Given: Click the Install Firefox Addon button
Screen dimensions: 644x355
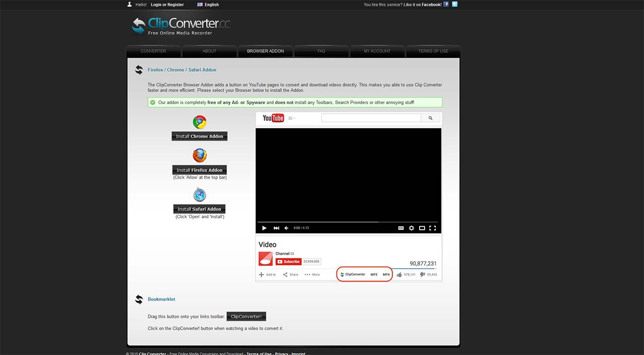Looking at the screenshot, I should (x=200, y=170).
